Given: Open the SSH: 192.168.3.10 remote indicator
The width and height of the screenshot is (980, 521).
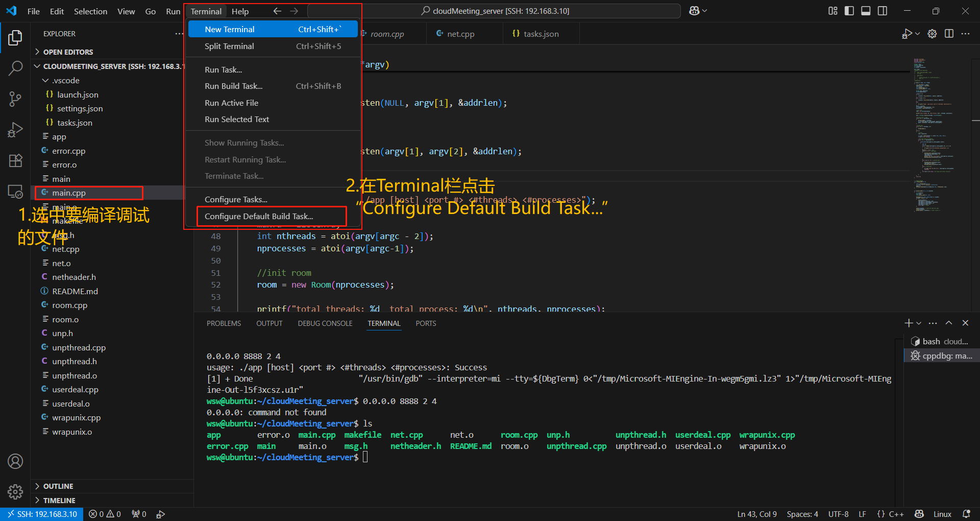Looking at the screenshot, I should [42, 514].
